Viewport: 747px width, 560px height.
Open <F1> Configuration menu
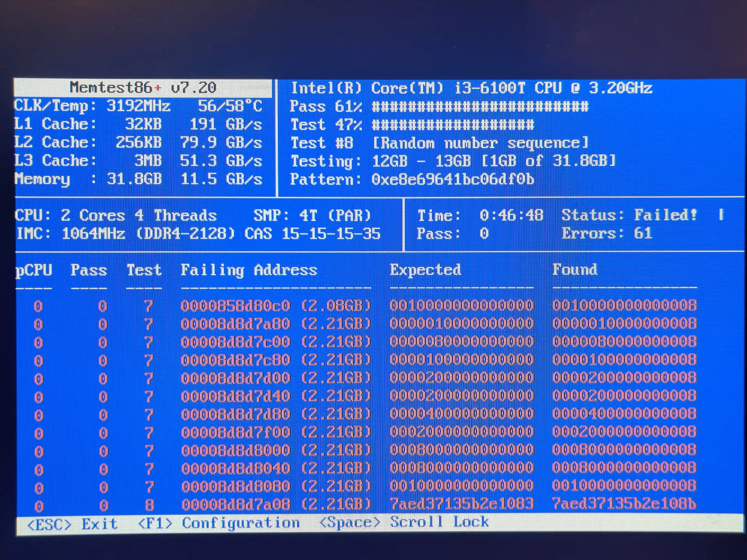219,523
